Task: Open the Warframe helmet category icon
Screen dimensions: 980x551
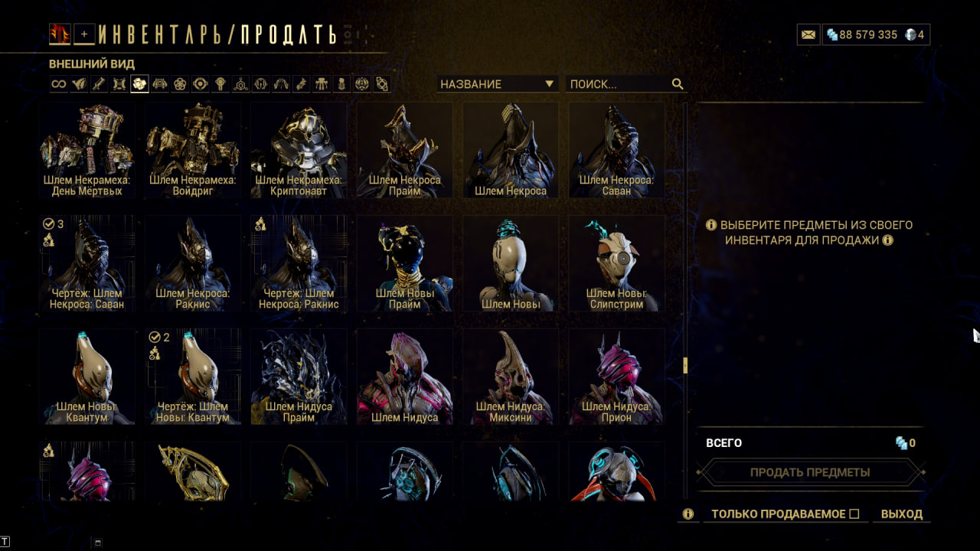Action: pos(139,84)
